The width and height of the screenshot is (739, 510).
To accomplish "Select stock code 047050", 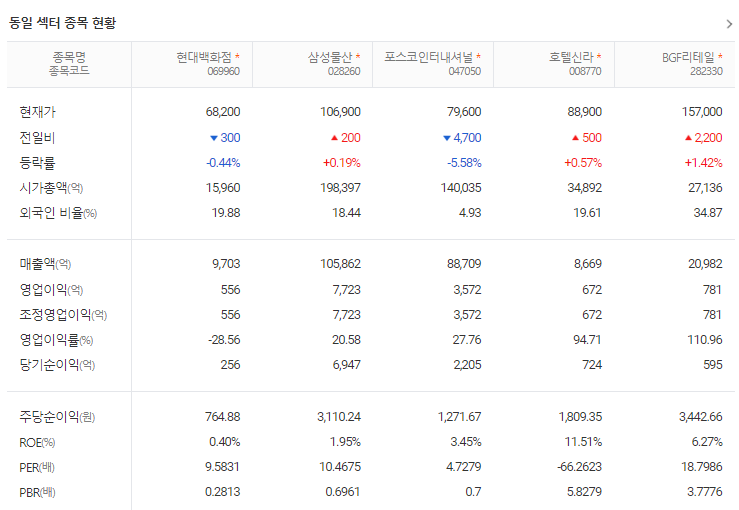I will (465, 72).
